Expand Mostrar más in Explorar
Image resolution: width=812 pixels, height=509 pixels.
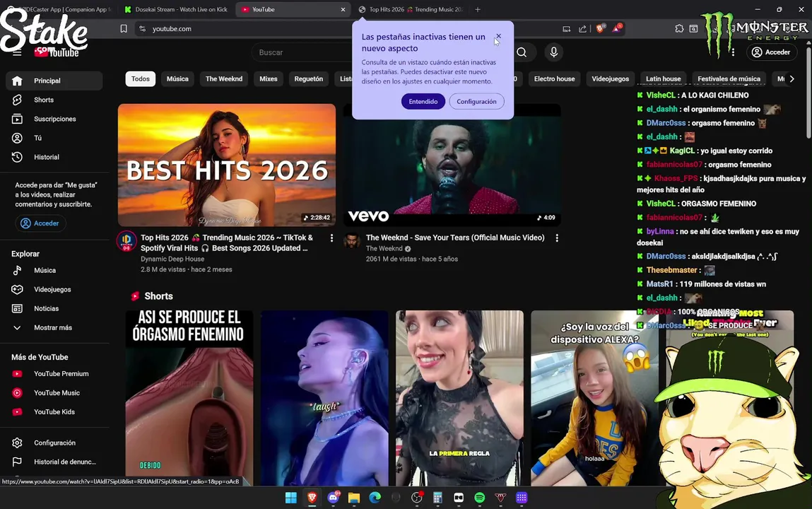point(54,328)
